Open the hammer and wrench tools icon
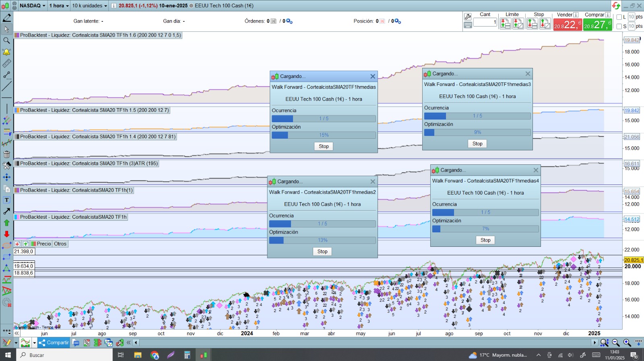Viewport: 644px width, 361px height. click(x=7, y=166)
